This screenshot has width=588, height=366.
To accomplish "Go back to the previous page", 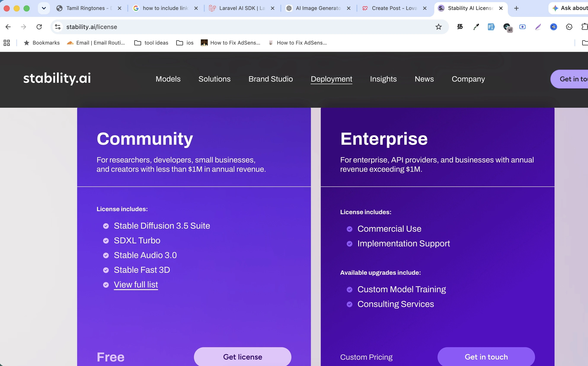I will point(8,27).
